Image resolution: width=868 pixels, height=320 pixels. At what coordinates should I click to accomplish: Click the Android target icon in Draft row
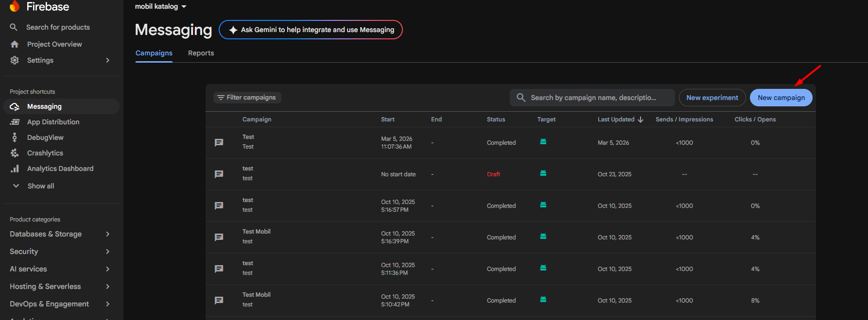pyautogui.click(x=543, y=173)
